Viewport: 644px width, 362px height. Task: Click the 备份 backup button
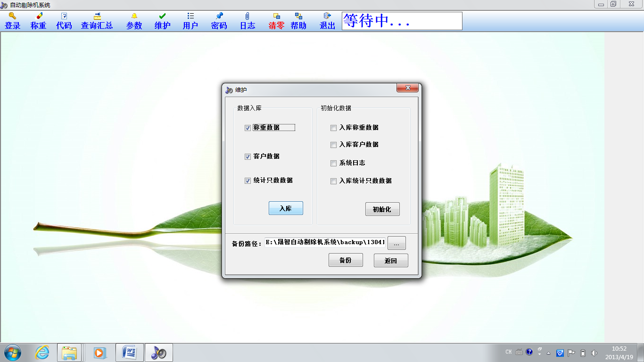pyautogui.click(x=346, y=260)
